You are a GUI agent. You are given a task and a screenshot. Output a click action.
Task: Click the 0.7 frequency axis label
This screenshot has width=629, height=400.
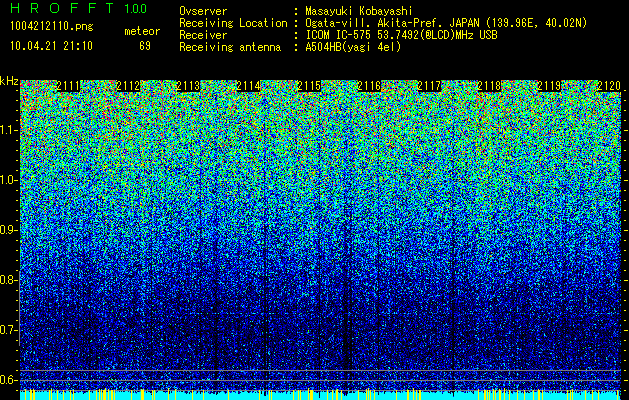(9, 330)
